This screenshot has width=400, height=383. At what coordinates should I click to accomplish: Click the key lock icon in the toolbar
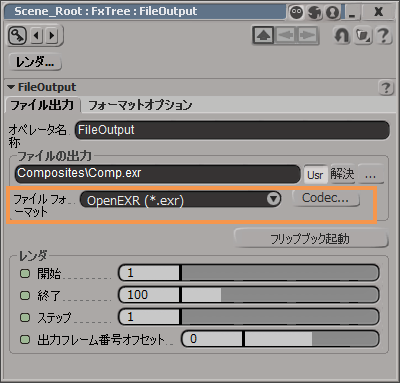(17, 35)
